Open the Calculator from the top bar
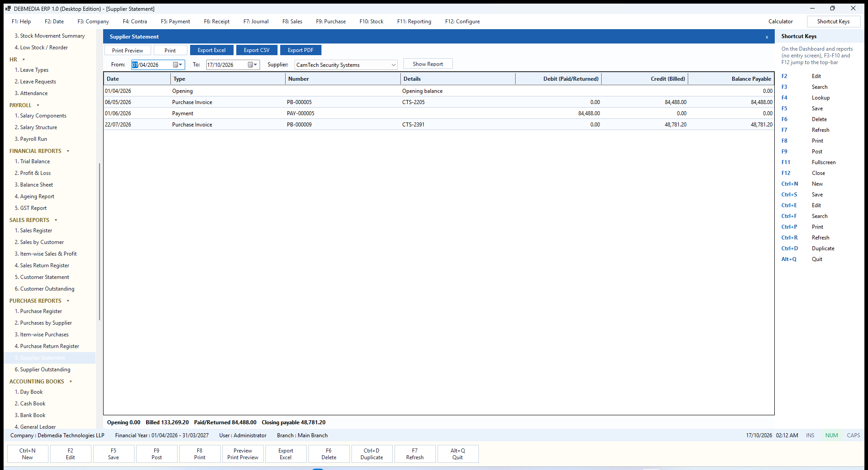This screenshot has width=868, height=470. tap(781, 22)
